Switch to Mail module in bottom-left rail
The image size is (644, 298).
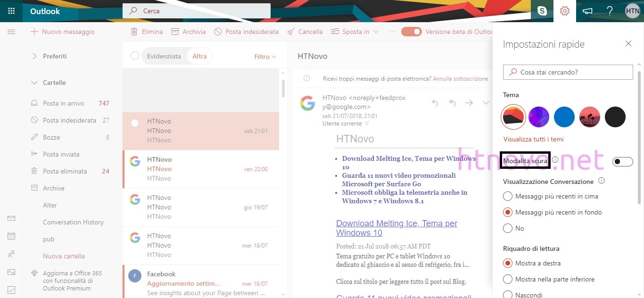[x=11, y=218]
